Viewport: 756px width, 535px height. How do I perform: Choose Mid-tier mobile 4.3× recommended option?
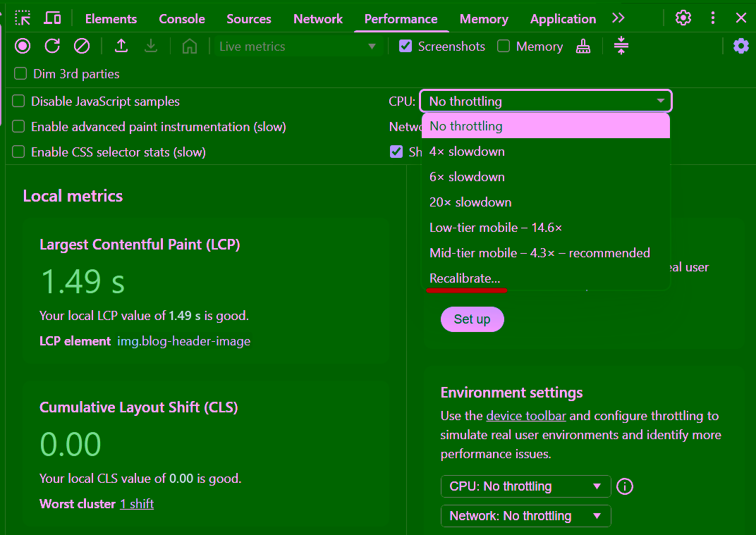coord(539,253)
